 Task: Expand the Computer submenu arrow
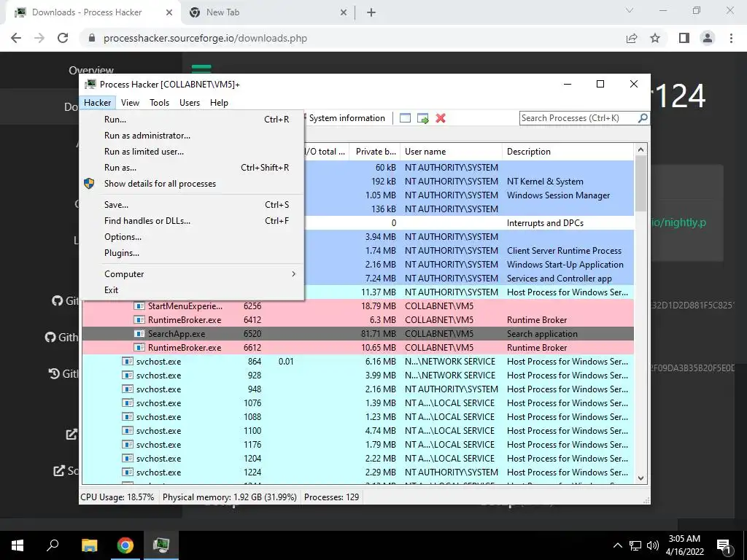pyautogui.click(x=293, y=274)
